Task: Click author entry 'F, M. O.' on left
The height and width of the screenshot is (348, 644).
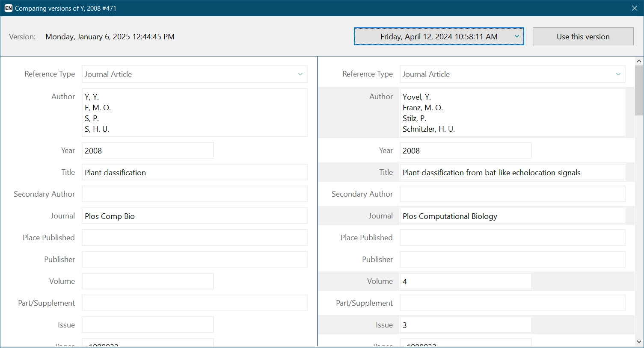Action: pyautogui.click(x=98, y=108)
